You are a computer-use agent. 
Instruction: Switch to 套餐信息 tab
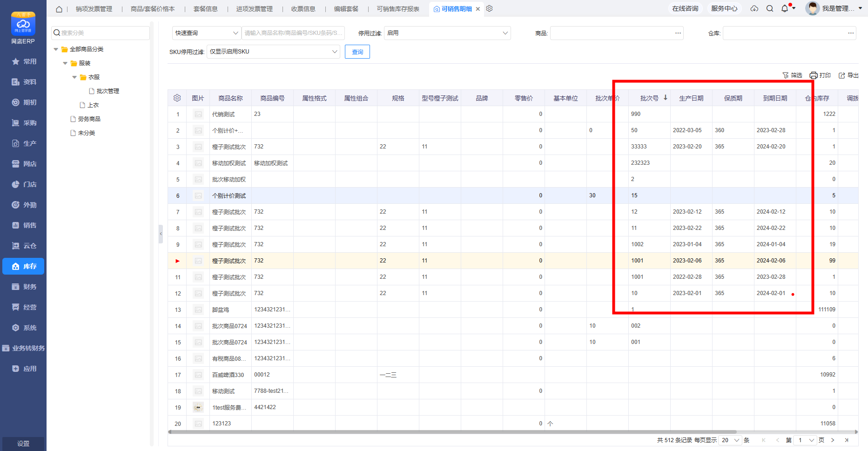pyautogui.click(x=205, y=9)
